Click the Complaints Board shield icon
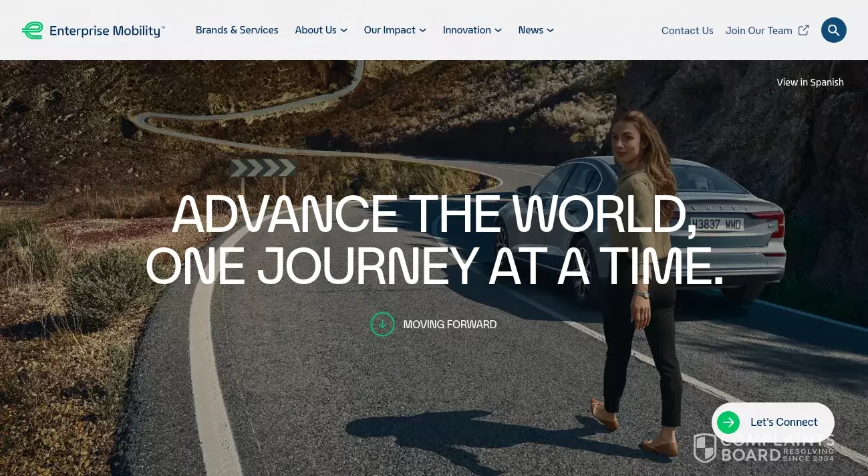 (x=705, y=447)
